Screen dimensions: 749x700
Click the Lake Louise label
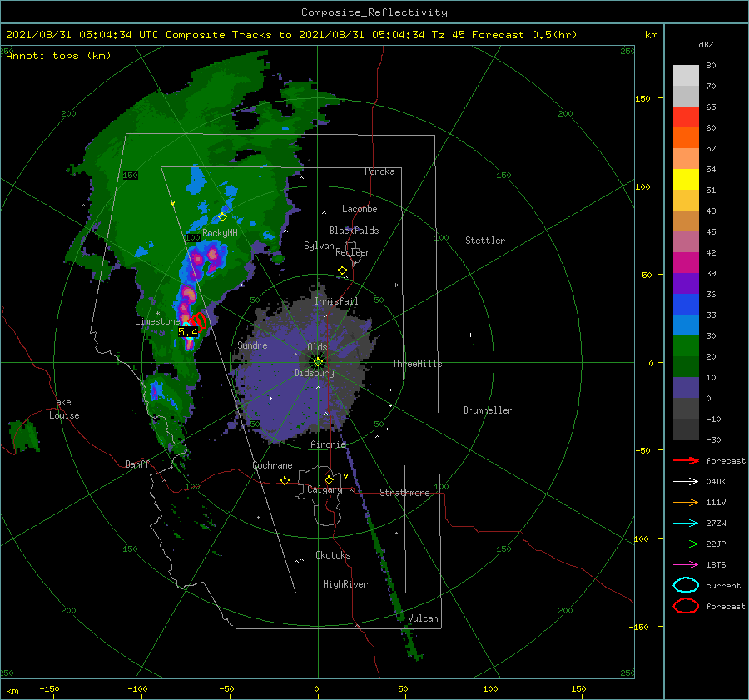64,409
